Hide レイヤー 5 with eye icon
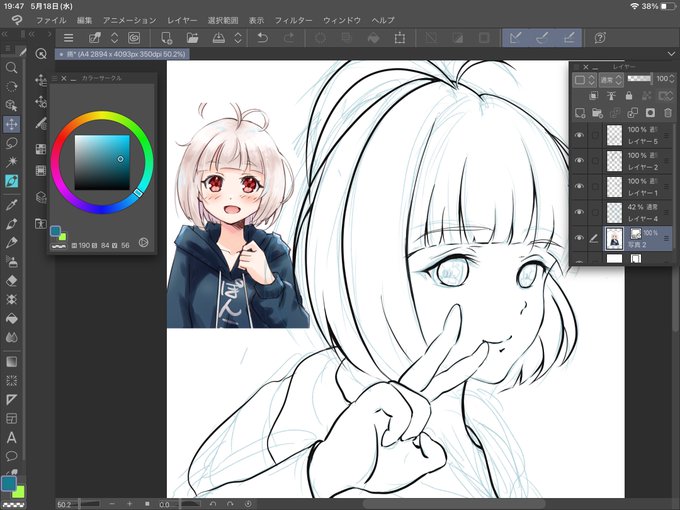Screen dimensions: 680x510 click(579, 135)
